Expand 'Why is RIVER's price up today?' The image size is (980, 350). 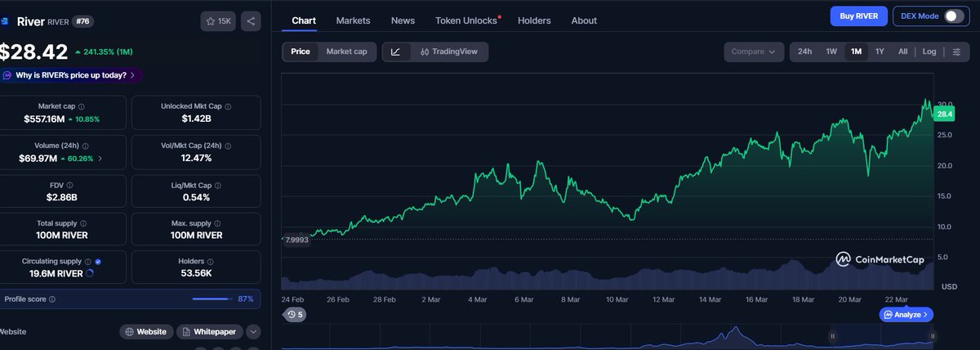click(71, 75)
